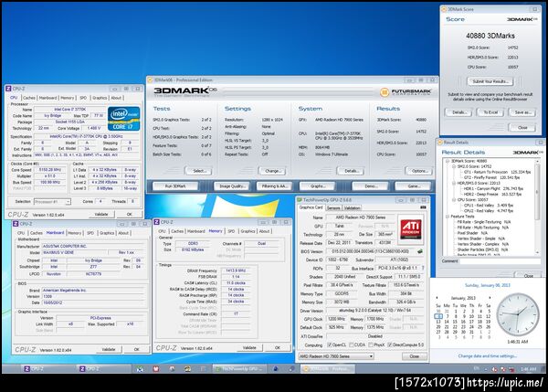
Task: Toggle the OpenCL checkbox in GPU-Z
Action: pos(329,344)
